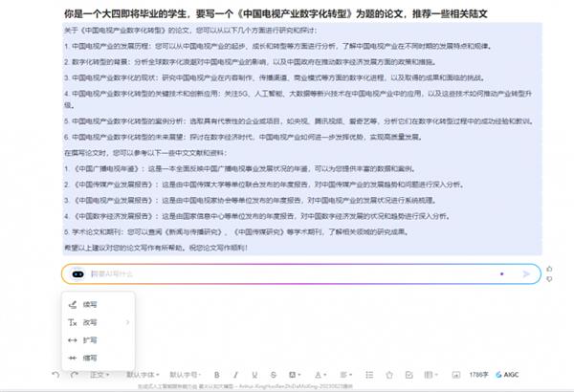Open the 默认字号 font size dropdown
574x392 pixels.
(186, 375)
